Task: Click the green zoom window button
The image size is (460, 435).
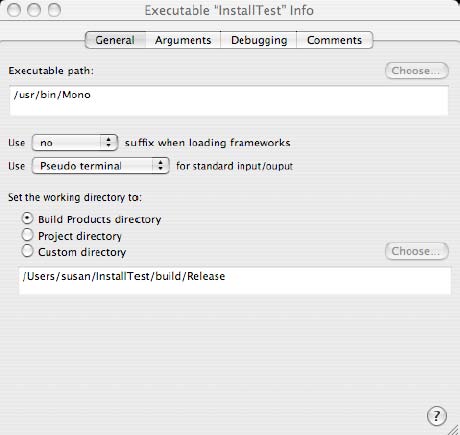Action: (x=54, y=10)
